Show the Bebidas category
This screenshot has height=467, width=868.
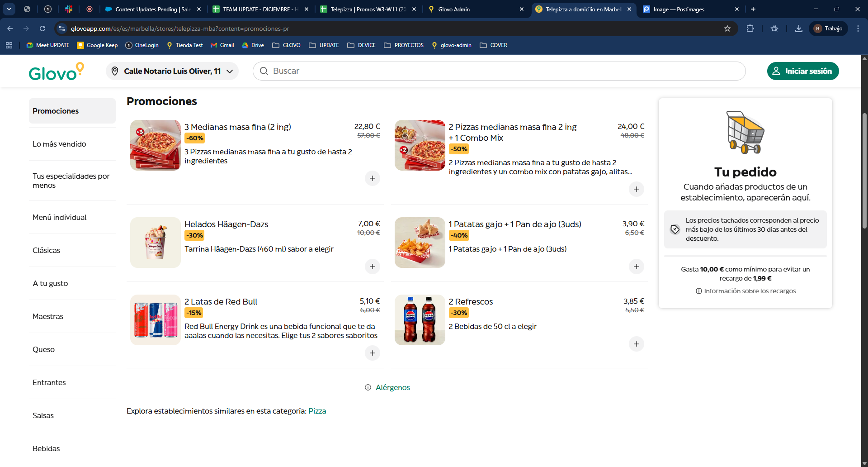click(72, 448)
